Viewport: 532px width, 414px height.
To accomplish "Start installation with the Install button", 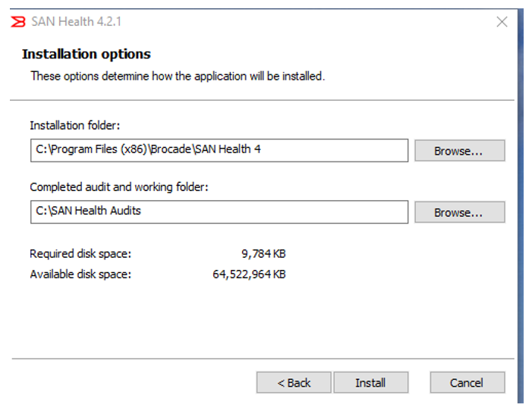I will (x=371, y=382).
